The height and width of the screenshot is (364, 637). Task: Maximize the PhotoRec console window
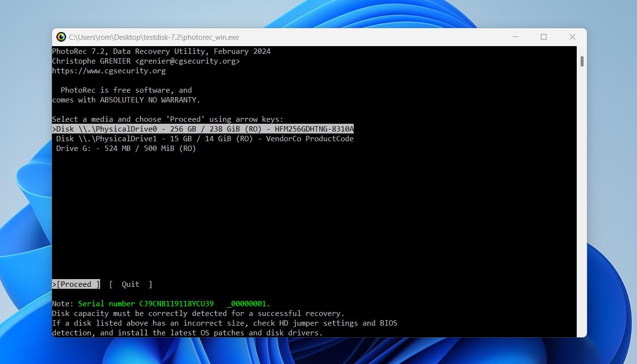(x=544, y=37)
